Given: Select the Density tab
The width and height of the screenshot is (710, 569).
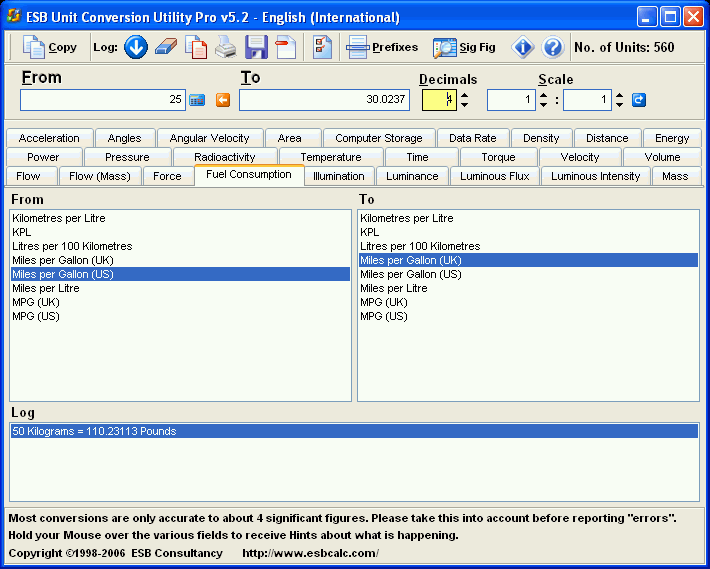Looking at the screenshot, I should (x=541, y=138).
